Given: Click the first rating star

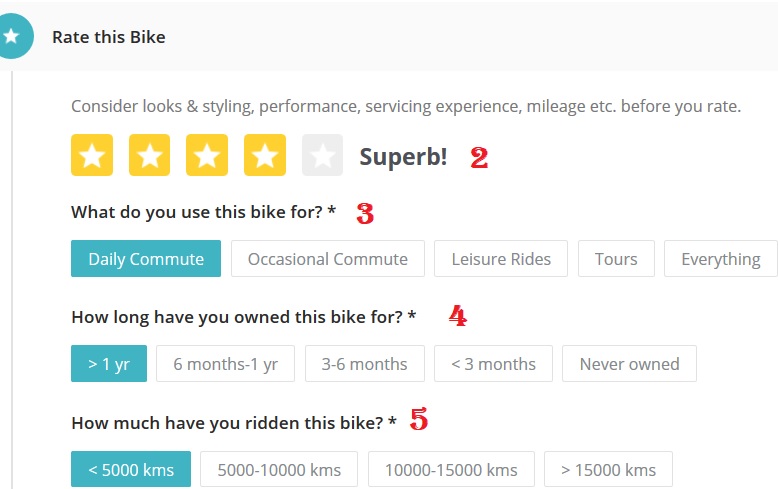Looking at the screenshot, I should coord(92,155).
